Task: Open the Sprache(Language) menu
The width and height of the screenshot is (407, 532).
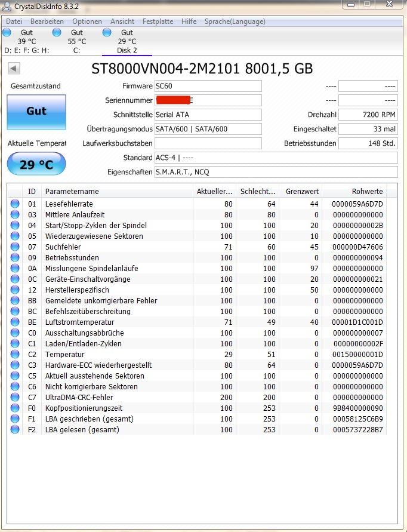Action: click(x=235, y=21)
